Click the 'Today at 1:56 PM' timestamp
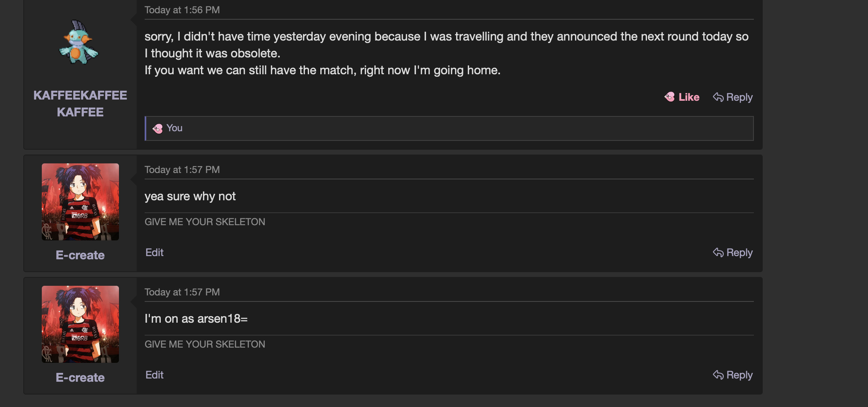The height and width of the screenshot is (407, 868). [182, 10]
